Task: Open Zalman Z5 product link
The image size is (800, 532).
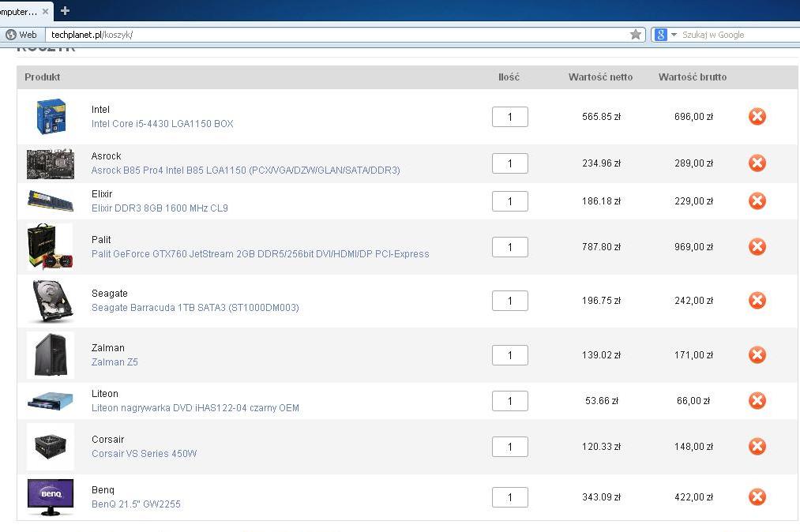Action: click(x=115, y=362)
